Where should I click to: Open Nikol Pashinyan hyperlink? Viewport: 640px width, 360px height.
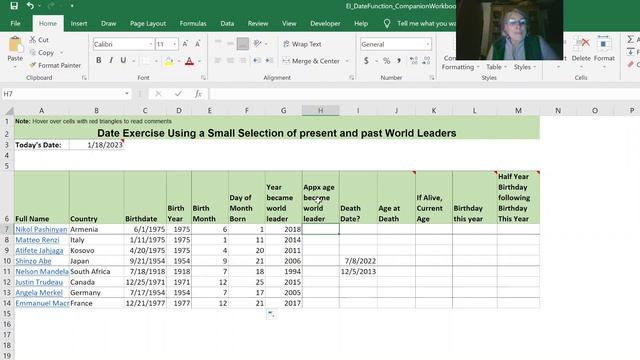pos(41,229)
